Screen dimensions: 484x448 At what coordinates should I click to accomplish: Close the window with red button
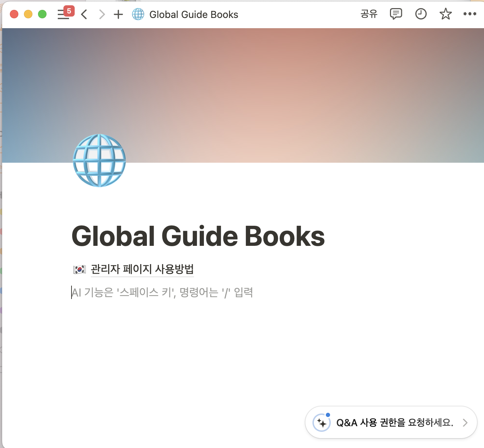pyautogui.click(x=14, y=14)
